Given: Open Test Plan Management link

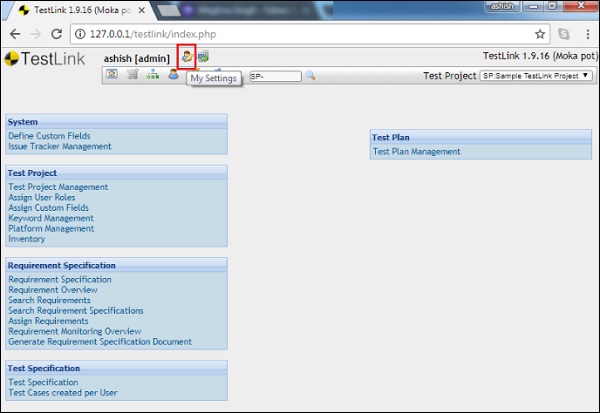Looking at the screenshot, I should 416,152.
